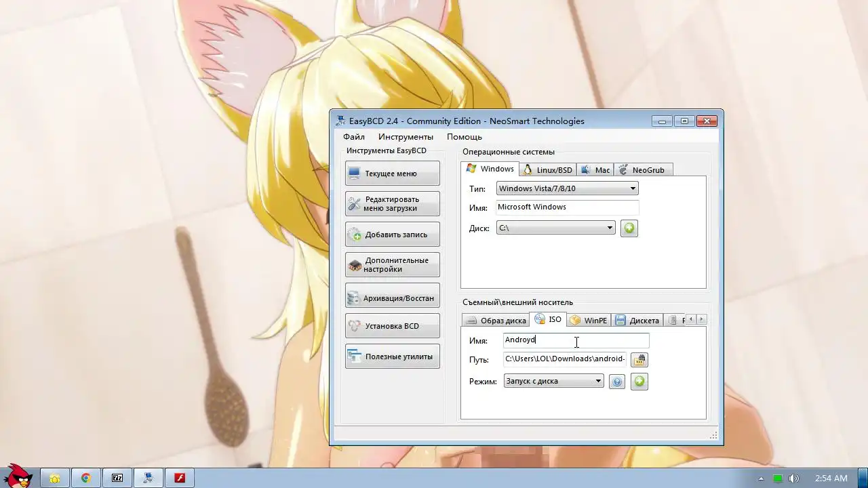The height and width of the screenshot is (488, 868).
Task: Click the EasyBCD title bar icon
Action: pyautogui.click(x=340, y=121)
